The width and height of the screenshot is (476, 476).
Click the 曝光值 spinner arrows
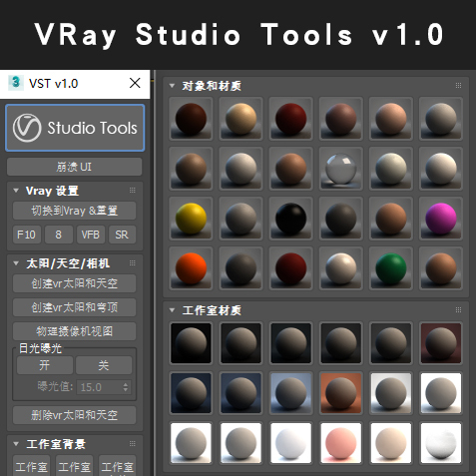126,387
